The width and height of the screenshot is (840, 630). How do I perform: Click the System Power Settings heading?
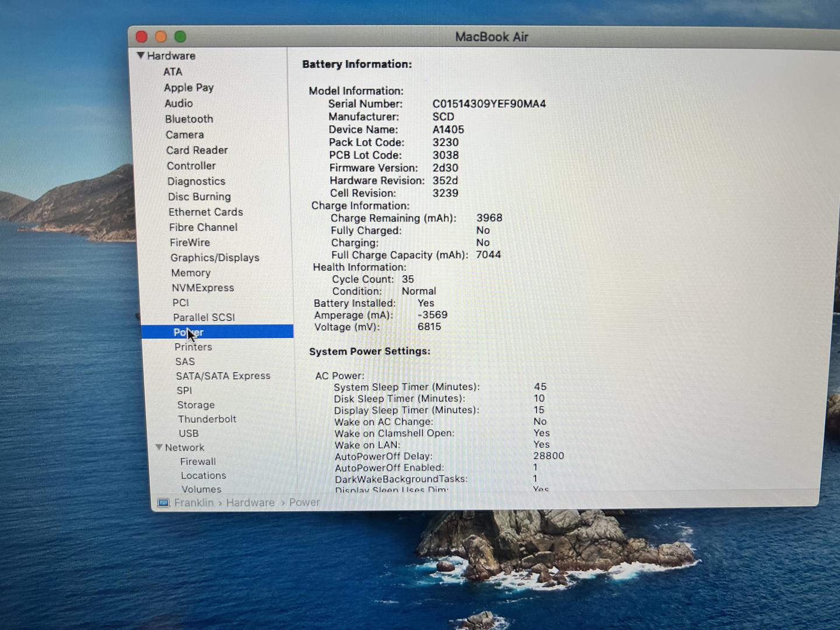[x=370, y=351]
